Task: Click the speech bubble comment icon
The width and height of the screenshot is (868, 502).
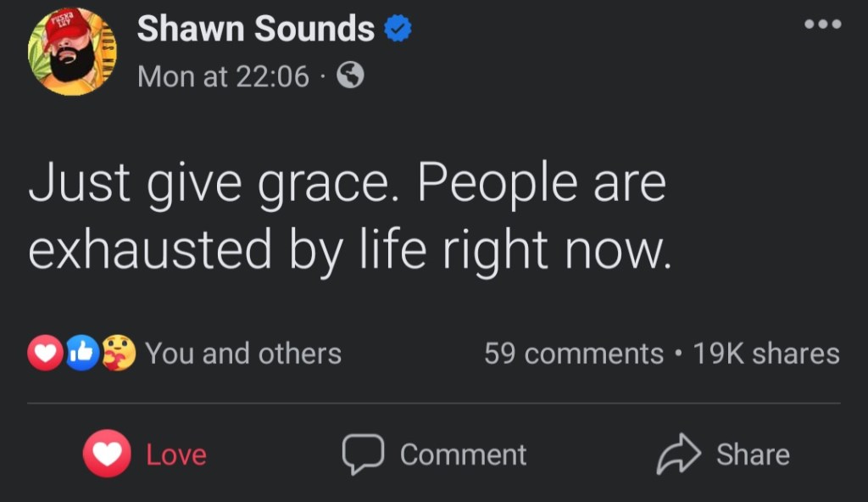Action: (363, 455)
